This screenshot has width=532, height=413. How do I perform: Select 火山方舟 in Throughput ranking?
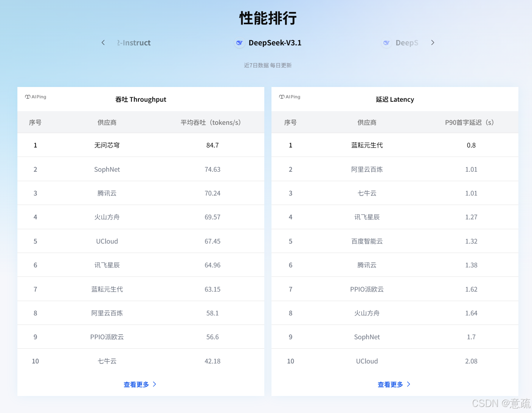point(107,217)
